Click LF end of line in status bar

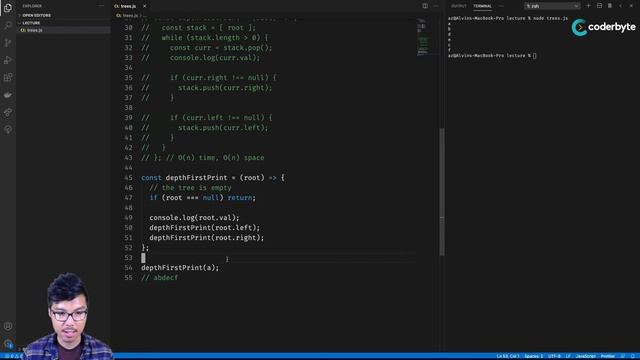click(568, 356)
